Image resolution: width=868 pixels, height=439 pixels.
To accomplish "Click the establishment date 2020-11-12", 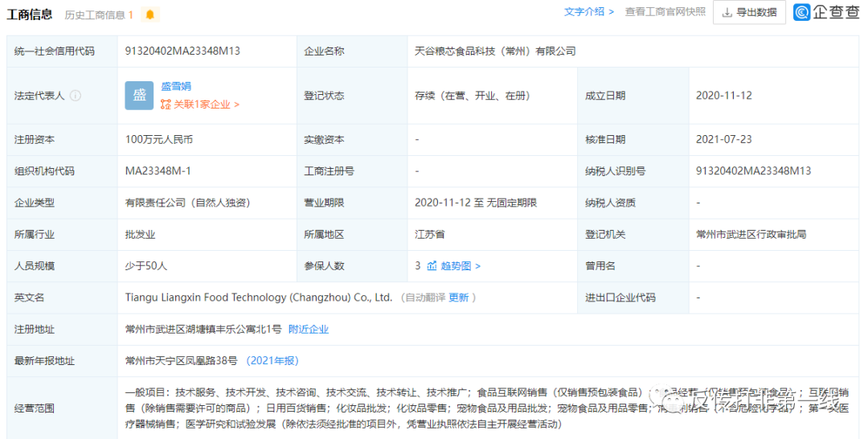I will click(x=724, y=95).
